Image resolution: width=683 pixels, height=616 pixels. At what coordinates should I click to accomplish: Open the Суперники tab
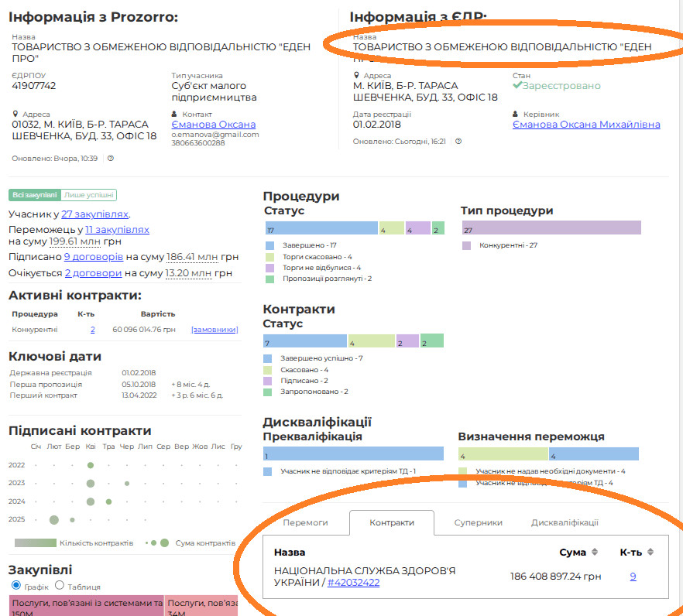pos(478,522)
